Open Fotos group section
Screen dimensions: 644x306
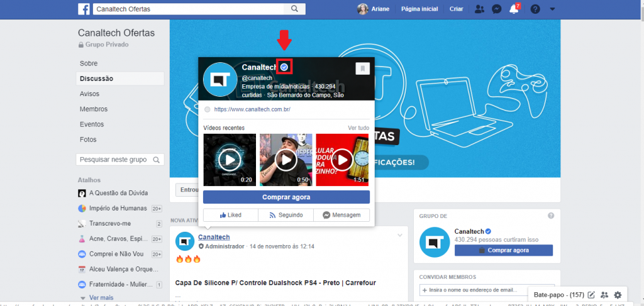tap(88, 139)
